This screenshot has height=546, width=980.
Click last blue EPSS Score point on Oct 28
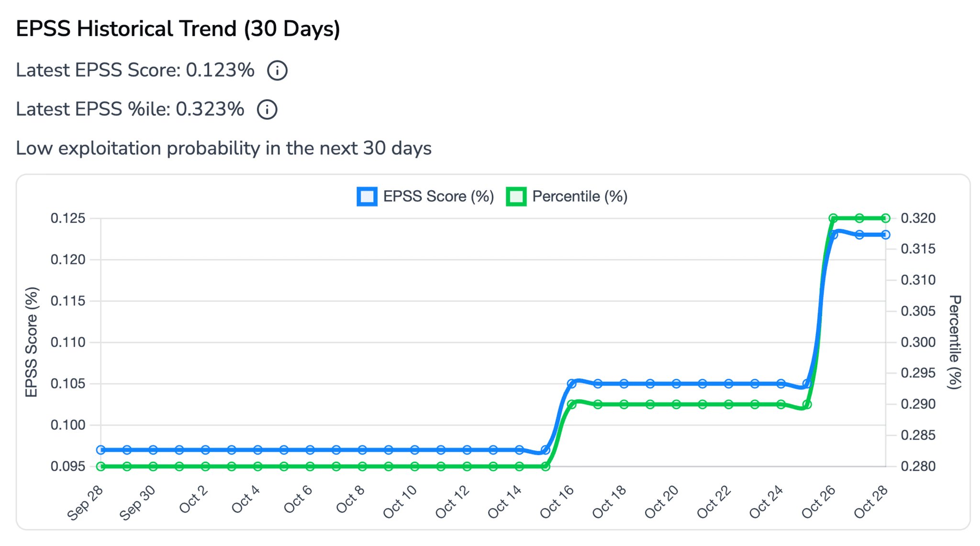886,235
